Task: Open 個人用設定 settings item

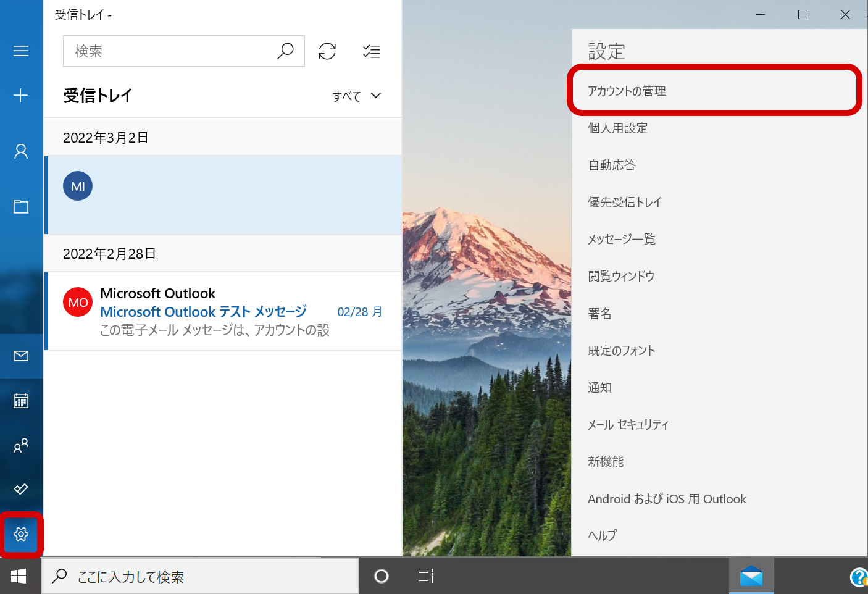Action: click(x=617, y=128)
